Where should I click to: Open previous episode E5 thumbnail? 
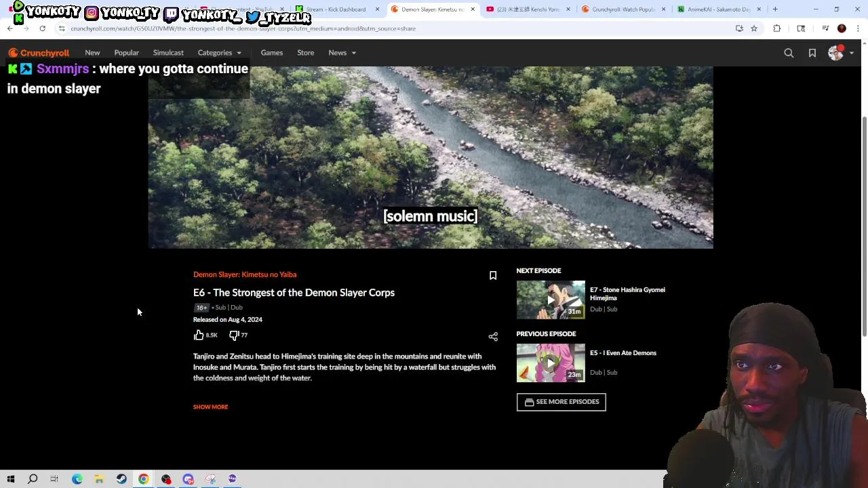tap(551, 363)
